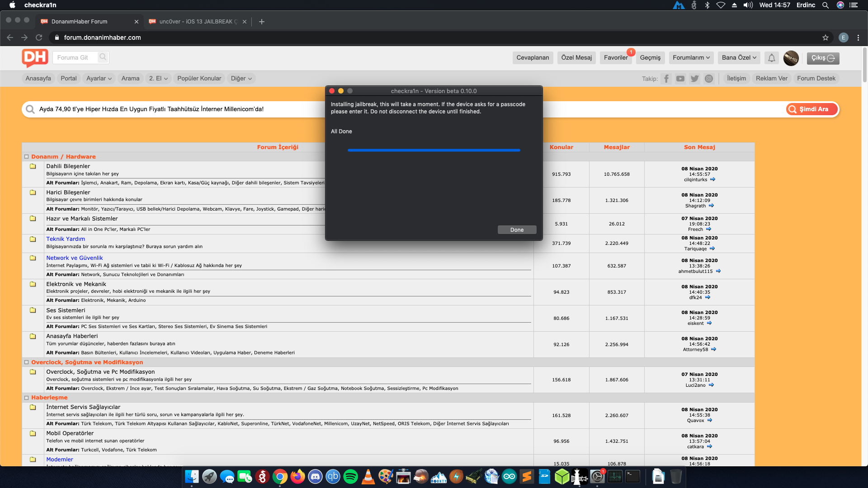Focus the Chrome address bar
The height and width of the screenshot is (488, 868).
434,38
